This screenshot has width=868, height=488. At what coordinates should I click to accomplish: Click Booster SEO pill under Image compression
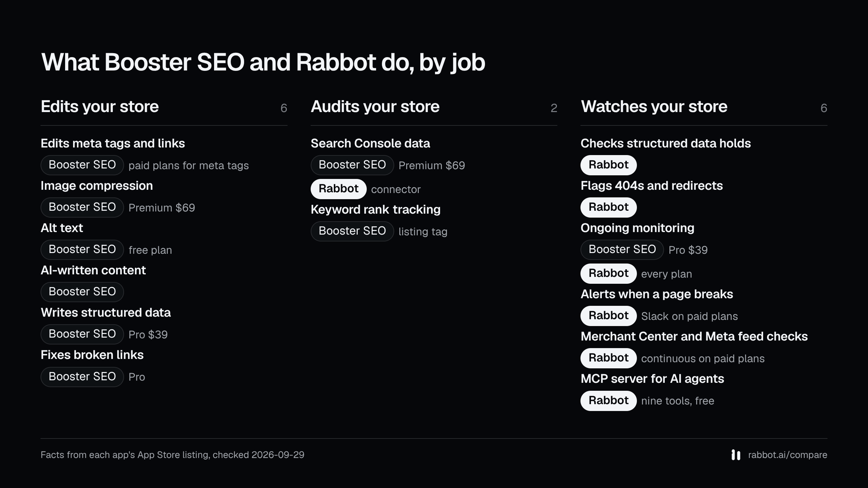coord(82,207)
